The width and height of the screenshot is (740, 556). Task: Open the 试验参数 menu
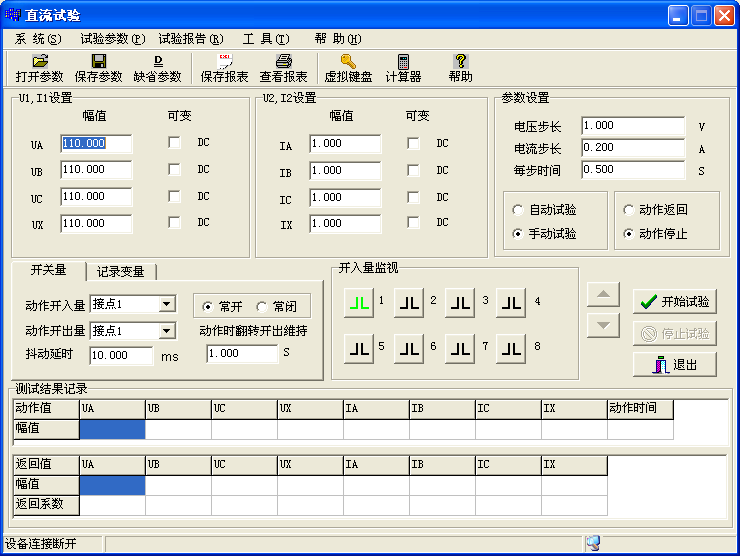click(x=112, y=39)
